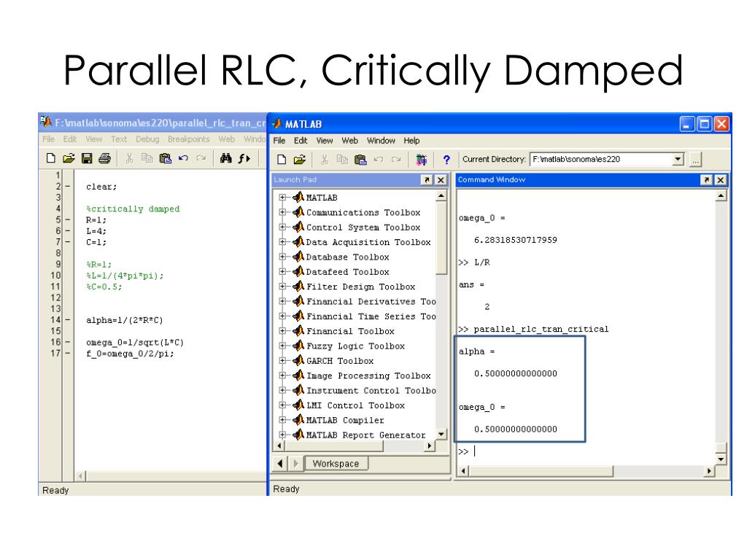Click New file icon in MATLAB window
The image size is (747, 560).
pos(282,160)
